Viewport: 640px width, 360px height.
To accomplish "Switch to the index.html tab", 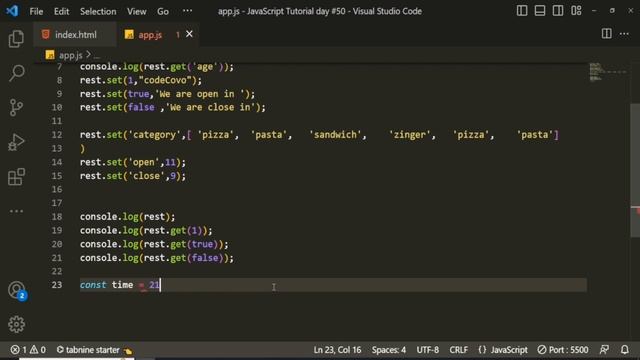I will point(76,35).
